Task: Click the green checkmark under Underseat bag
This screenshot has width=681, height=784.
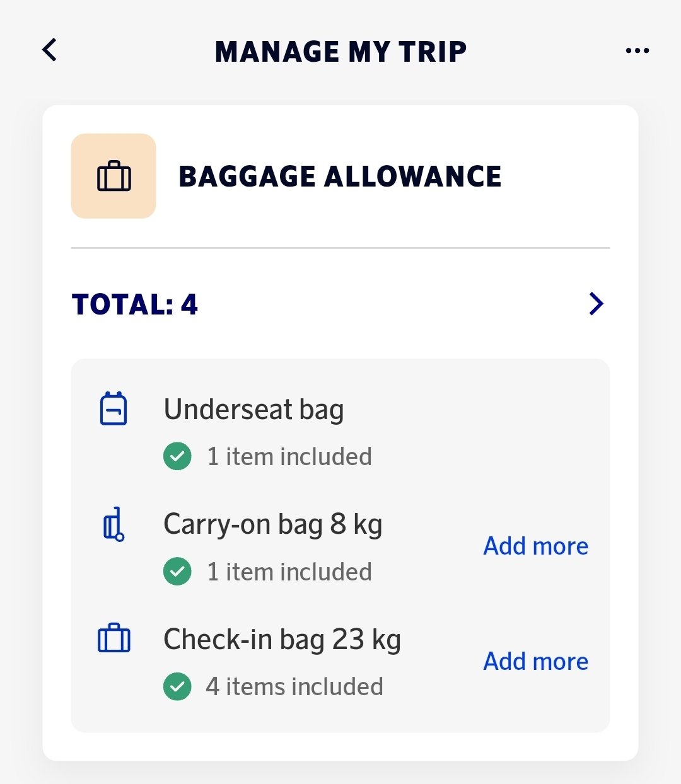Action: point(177,456)
